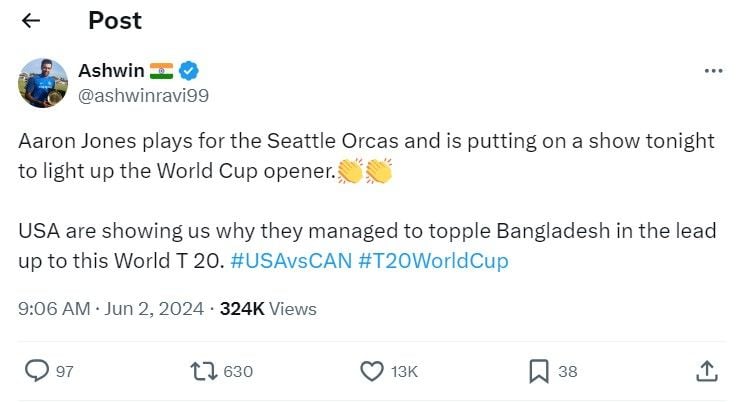Open Ashwin's profile picture
This screenshot has height=402, width=743.
click(x=44, y=82)
